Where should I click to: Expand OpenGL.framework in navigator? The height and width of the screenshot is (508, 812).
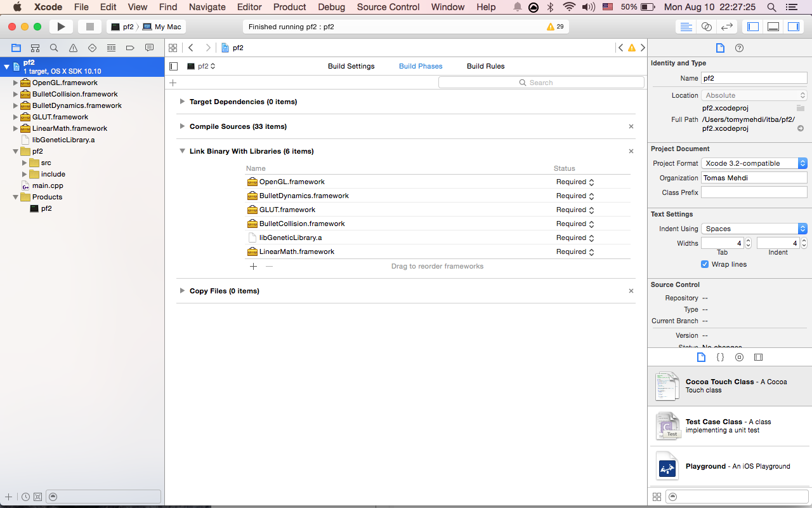15,83
